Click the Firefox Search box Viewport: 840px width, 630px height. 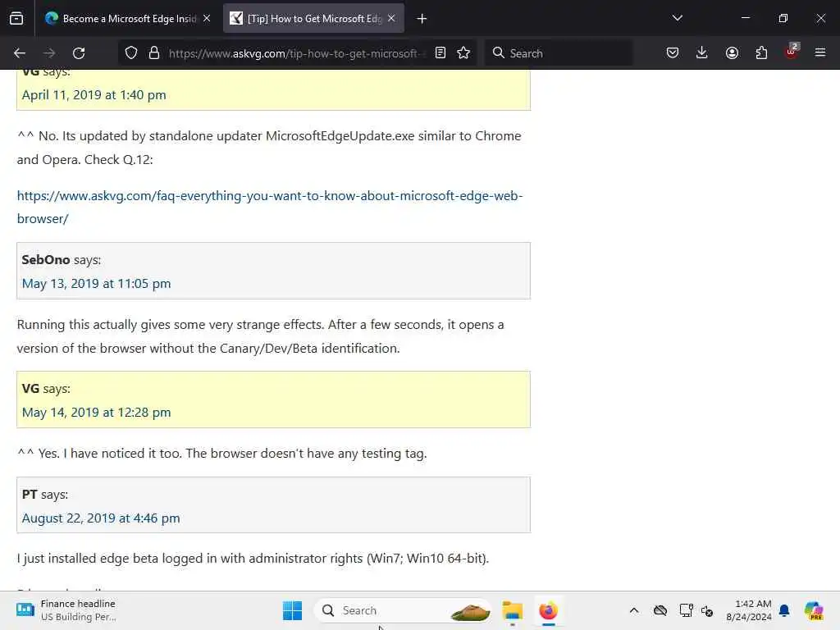[558, 53]
